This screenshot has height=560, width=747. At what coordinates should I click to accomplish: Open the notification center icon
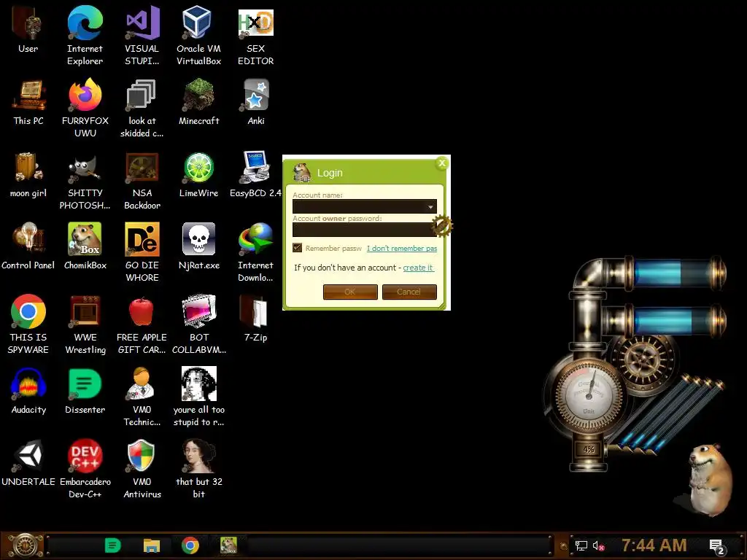(x=717, y=546)
